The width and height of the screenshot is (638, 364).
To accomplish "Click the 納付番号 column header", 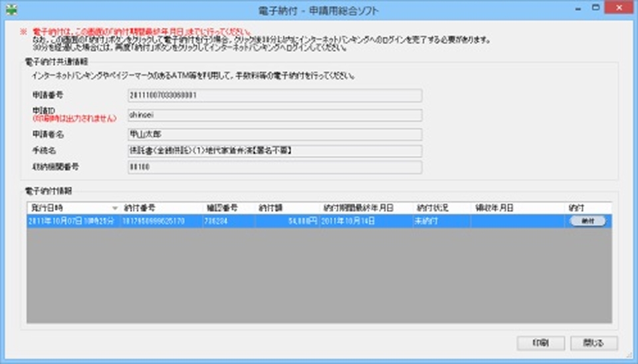I will [x=161, y=208].
